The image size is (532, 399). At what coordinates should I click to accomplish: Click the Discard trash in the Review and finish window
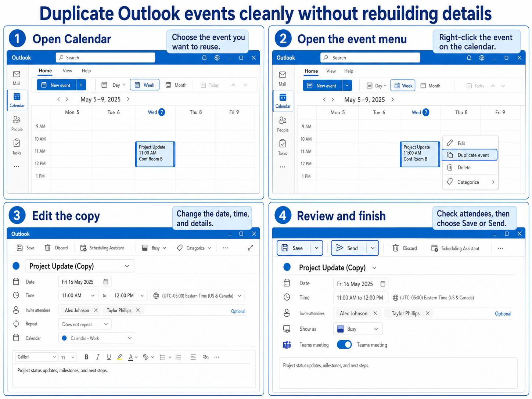point(396,248)
